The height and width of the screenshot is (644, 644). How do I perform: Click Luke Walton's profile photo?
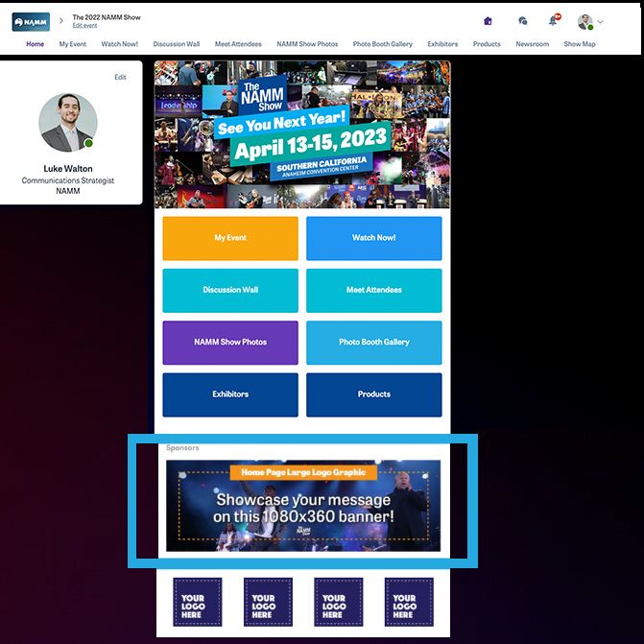(68, 122)
